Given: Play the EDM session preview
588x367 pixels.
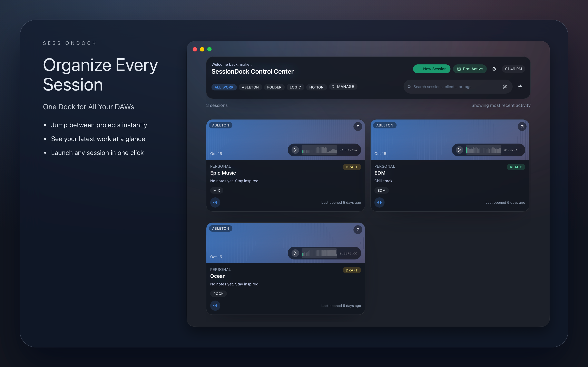Looking at the screenshot, I should [x=459, y=150].
